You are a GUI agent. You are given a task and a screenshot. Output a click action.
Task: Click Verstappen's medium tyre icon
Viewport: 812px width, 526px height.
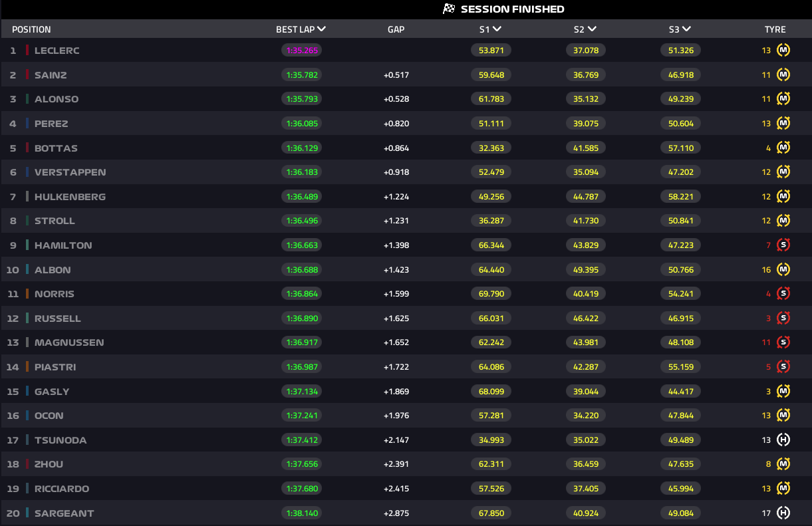point(783,172)
